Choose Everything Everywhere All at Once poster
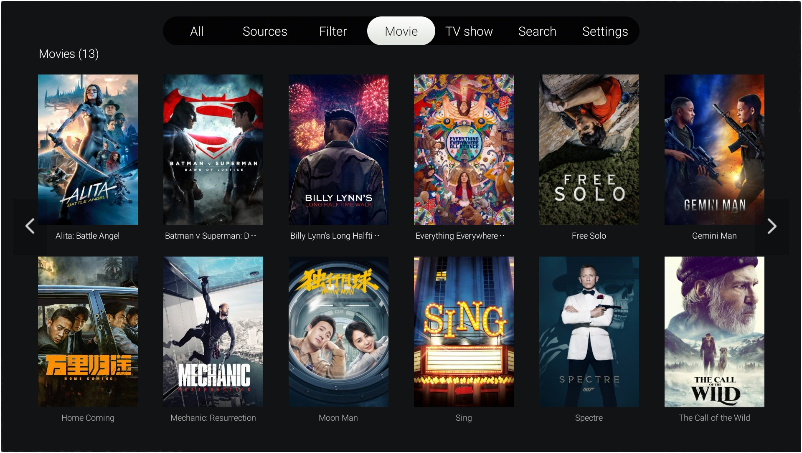 click(464, 149)
